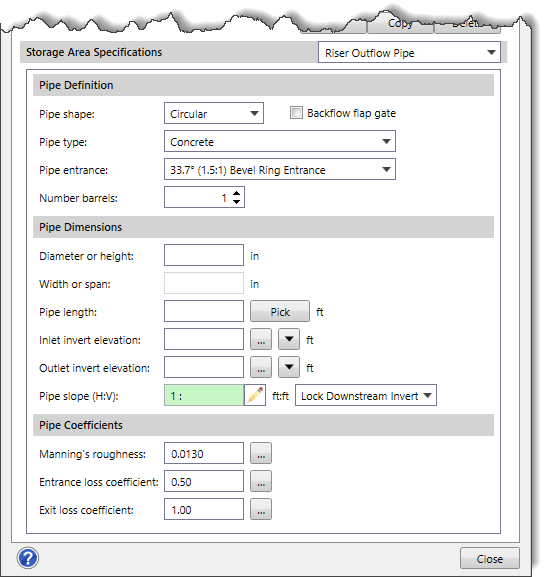Open the help question mark icon
The height and width of the screenshot is (577, 546).
[28, 558]
